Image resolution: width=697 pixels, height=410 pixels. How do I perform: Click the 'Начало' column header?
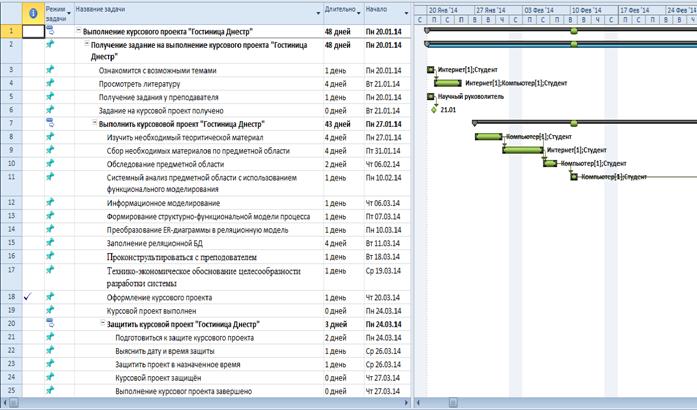click(388, 13)
